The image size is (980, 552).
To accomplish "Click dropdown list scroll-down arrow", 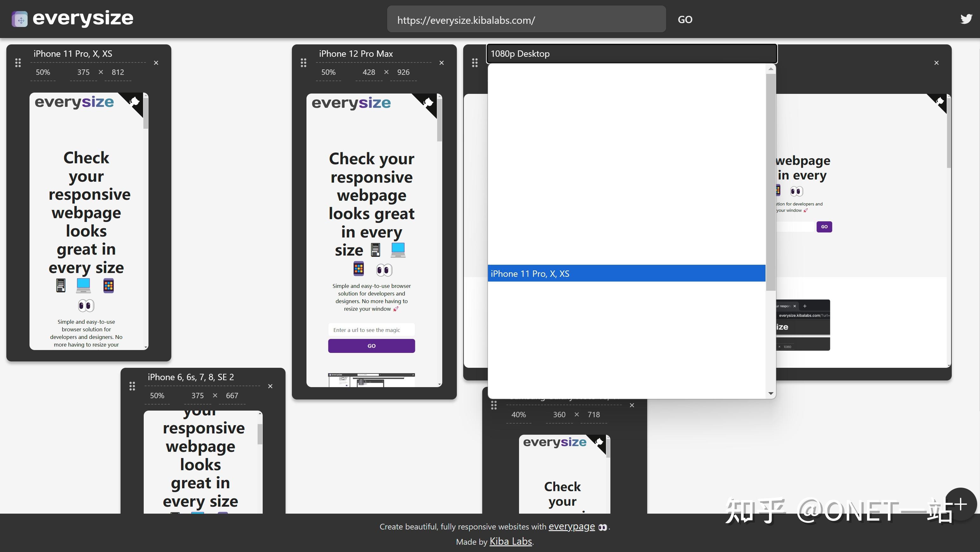I will pyautogui.click(x=771, y=393).
